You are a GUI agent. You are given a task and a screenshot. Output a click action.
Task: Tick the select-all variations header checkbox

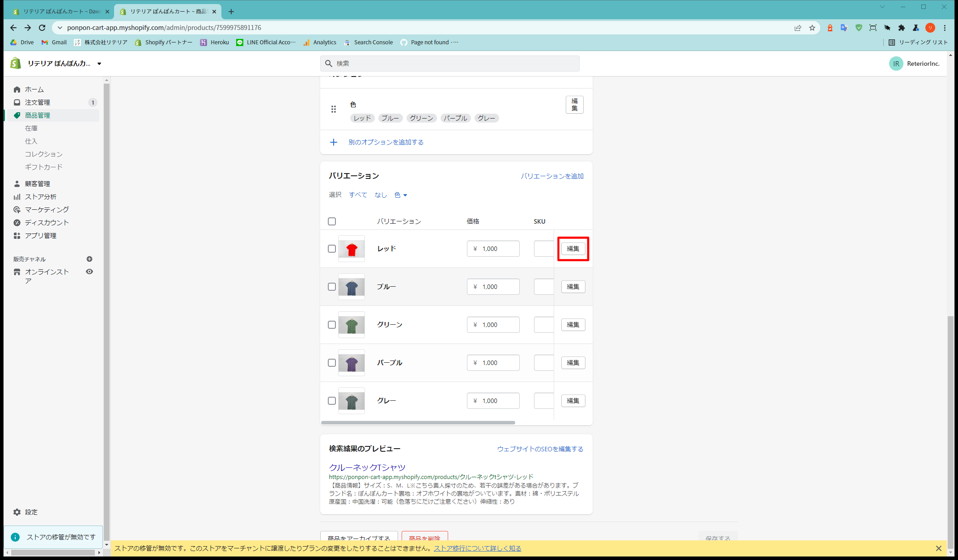click(x=332, y=221)
